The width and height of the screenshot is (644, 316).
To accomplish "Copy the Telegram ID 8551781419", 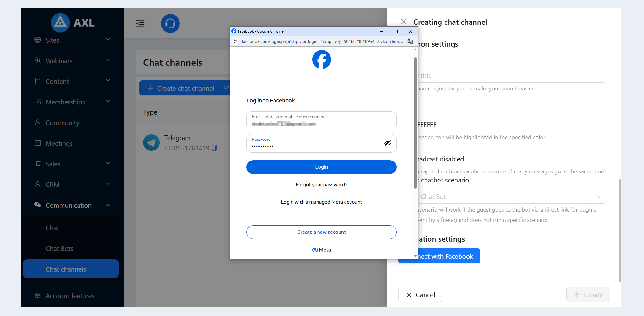I will coord(214,148).
